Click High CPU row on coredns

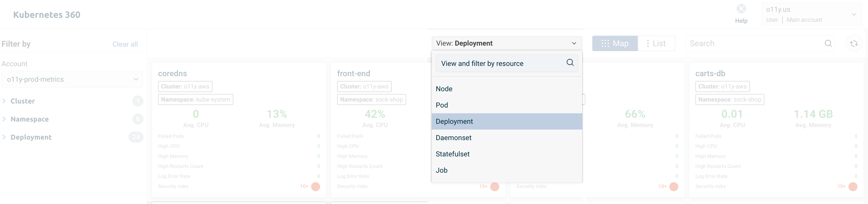coord(239,146)
